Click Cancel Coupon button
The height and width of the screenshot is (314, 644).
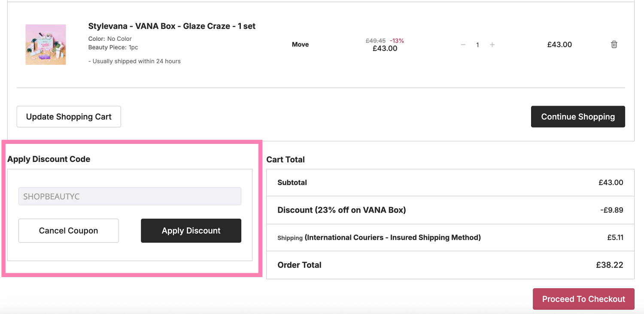(68, 231)
